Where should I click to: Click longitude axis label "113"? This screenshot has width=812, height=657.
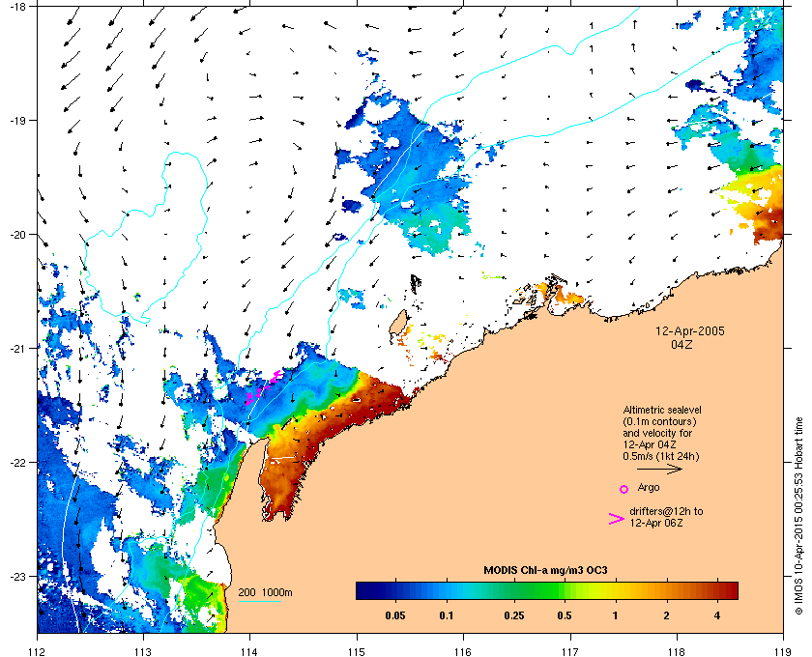143,652
